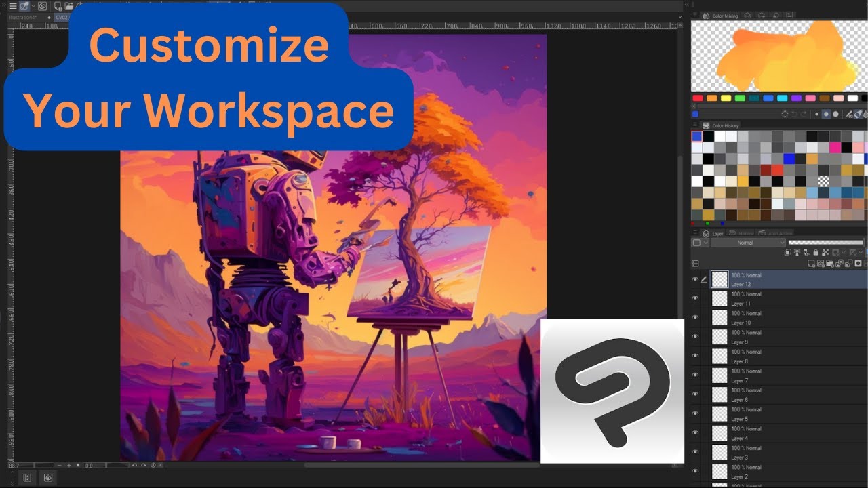Screen dimensions: 868x488
Task: Hide Layer 12 with eye icon
Action: [x=695, y=279]
